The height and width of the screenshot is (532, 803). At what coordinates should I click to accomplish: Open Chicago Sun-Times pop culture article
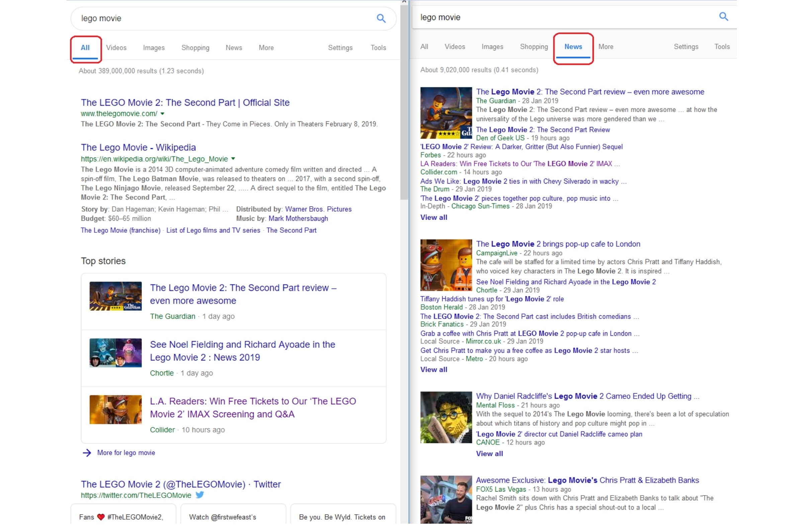click(x=519, y=198)
